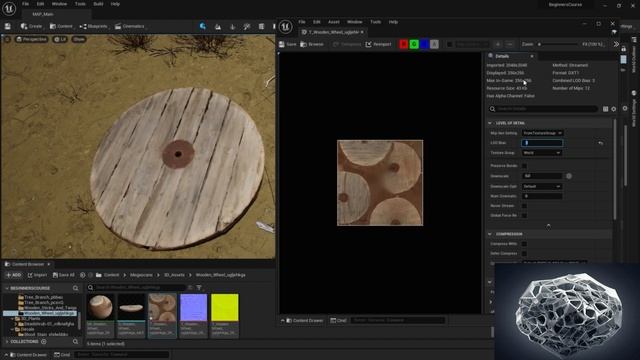Open the Details property matrix grid icon
Screen dimensions: 640x360
pyautogui.click(x=605, y=109)
